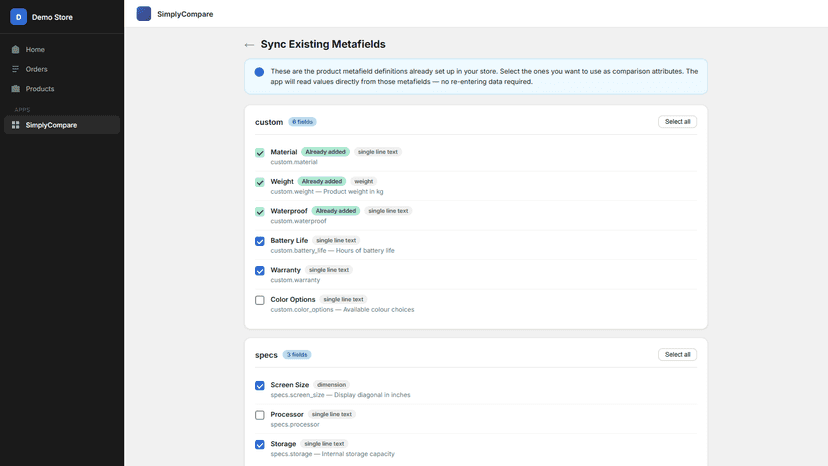
Task: Click the Color Options field label
Action: point(293,300)
